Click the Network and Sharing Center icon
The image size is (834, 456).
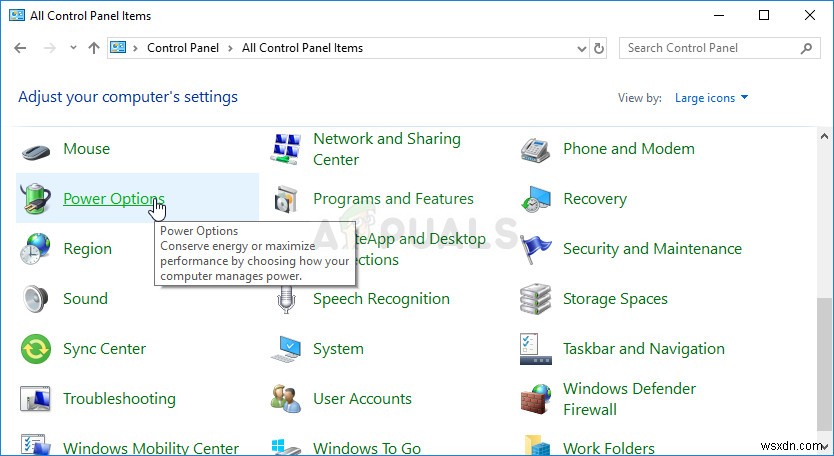coord(286,149)
